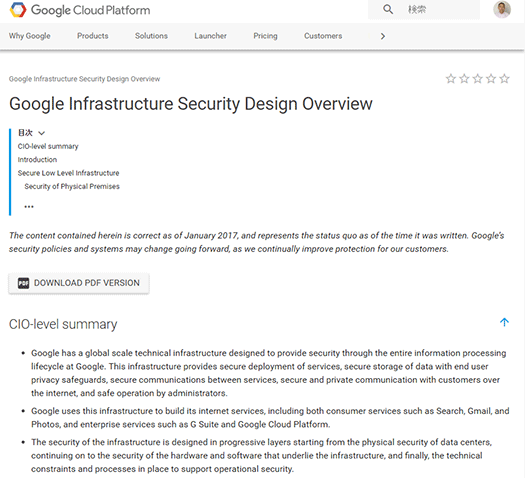The image size is (525, 478).
Task: Click the blue up arrow beside CIO-level summary
Action: click(504, 322)
